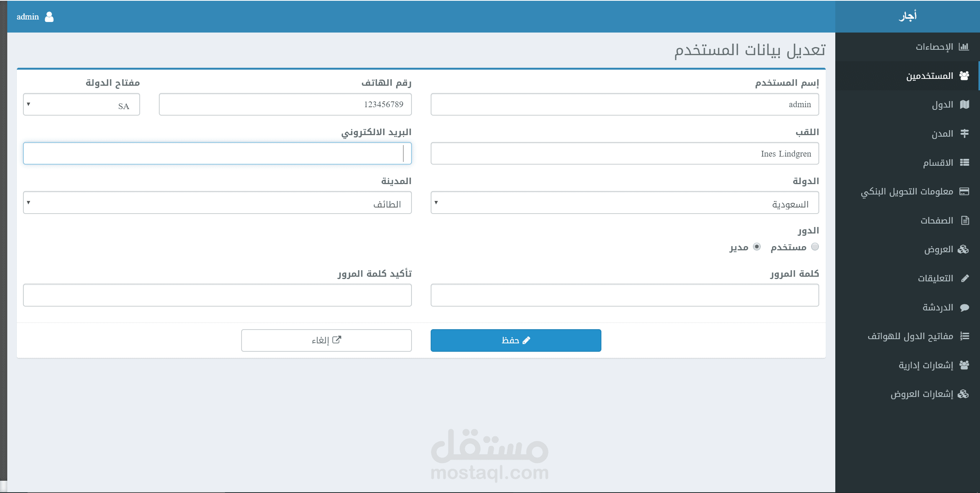
Task: Click the bank transfer card icon
Action: 964,191
